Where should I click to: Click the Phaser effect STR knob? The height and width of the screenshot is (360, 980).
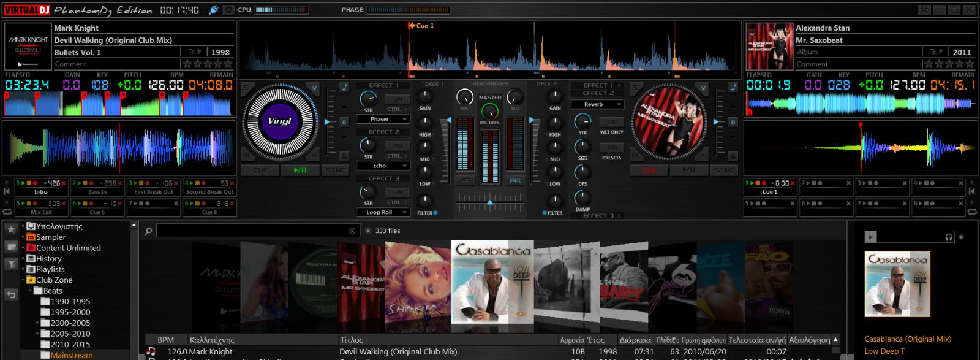coord(368,98)
